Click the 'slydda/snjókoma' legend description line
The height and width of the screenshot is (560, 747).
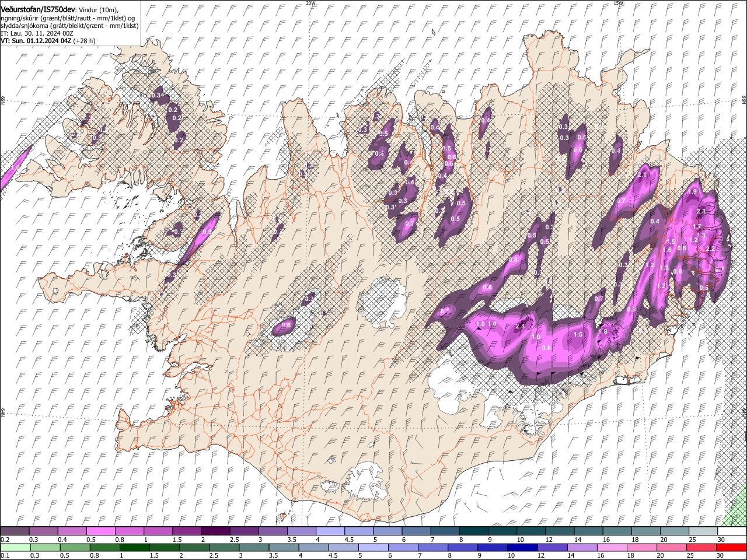[x=69, y=26]
